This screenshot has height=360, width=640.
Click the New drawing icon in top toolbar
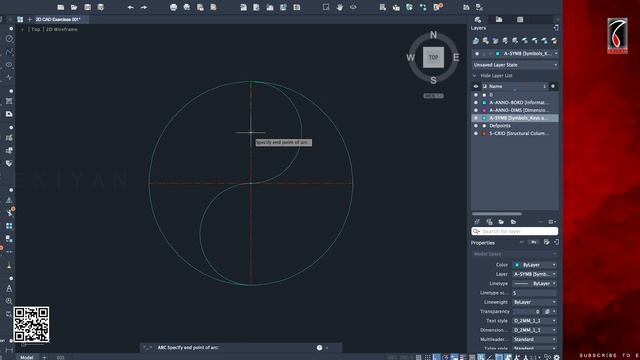pos(60,7)
